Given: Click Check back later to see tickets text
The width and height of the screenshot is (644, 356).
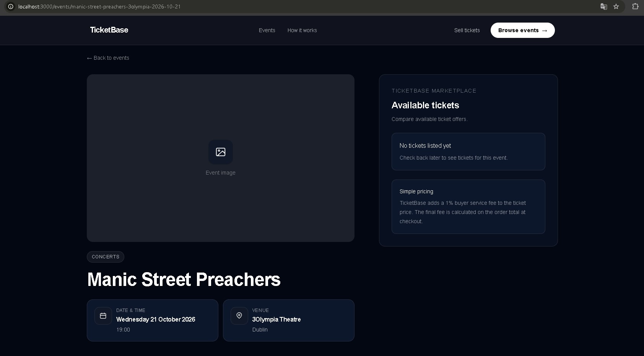Looking at the screenshot, I should [x=454, y=158].
